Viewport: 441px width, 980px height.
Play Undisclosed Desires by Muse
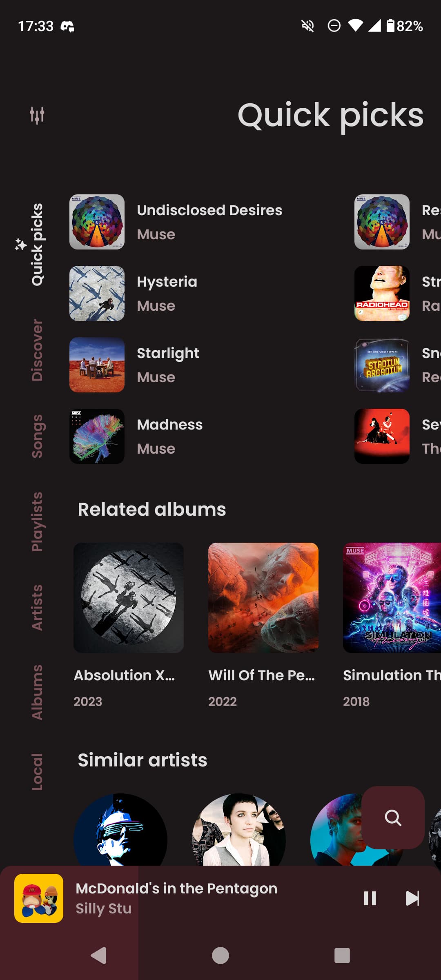click(196, 222)
